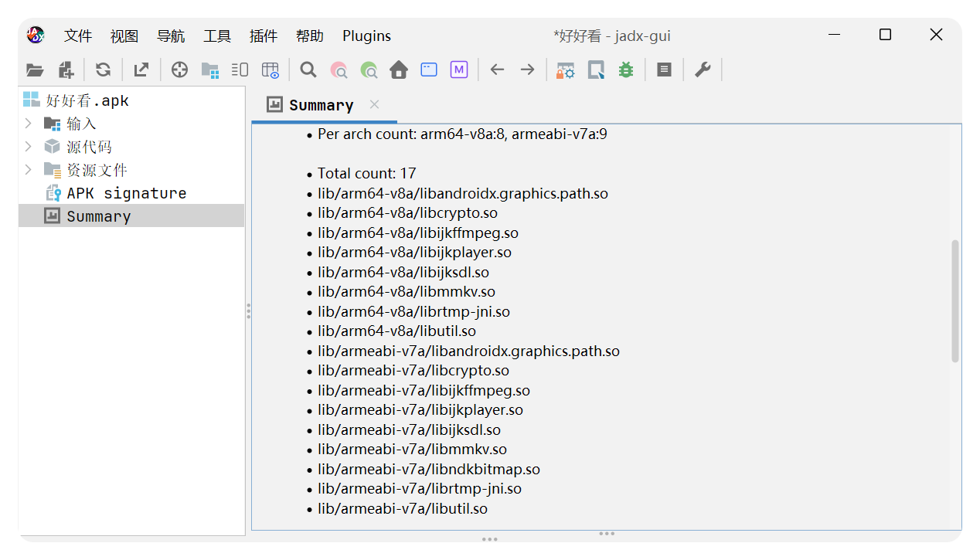This screenshot has width=980, height=560.
Task: Close the Summary tab
Action: click(x=374, y=104)
